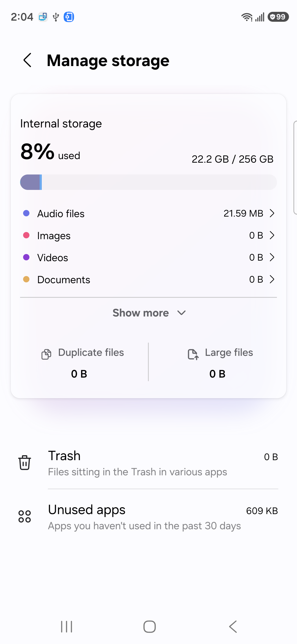Tap the Internal storage heading

(61, 124)
